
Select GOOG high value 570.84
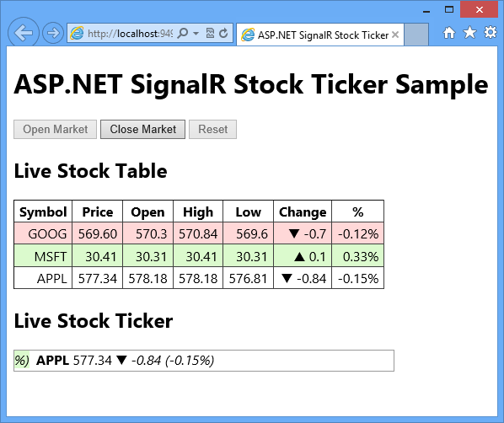tap(198, 233)
